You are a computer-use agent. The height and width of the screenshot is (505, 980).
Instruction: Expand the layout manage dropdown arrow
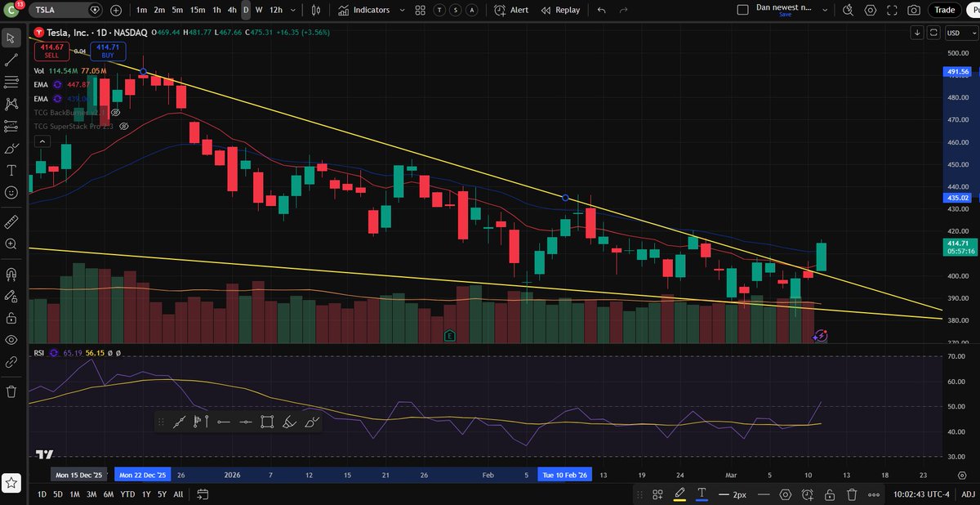point(826,11)
